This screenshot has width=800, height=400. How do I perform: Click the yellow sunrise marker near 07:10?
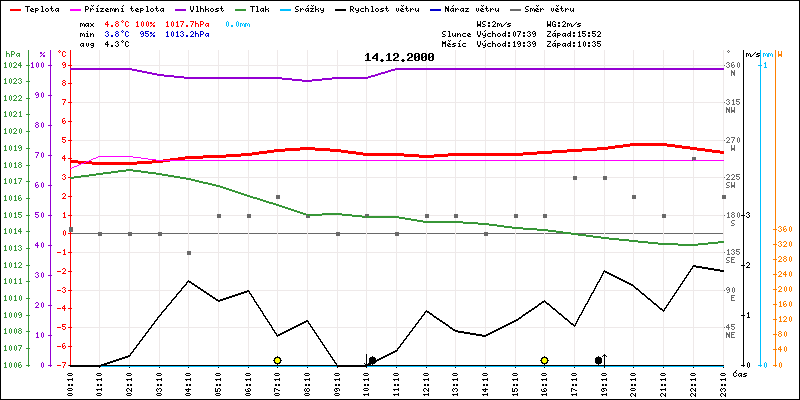(277, 360)
